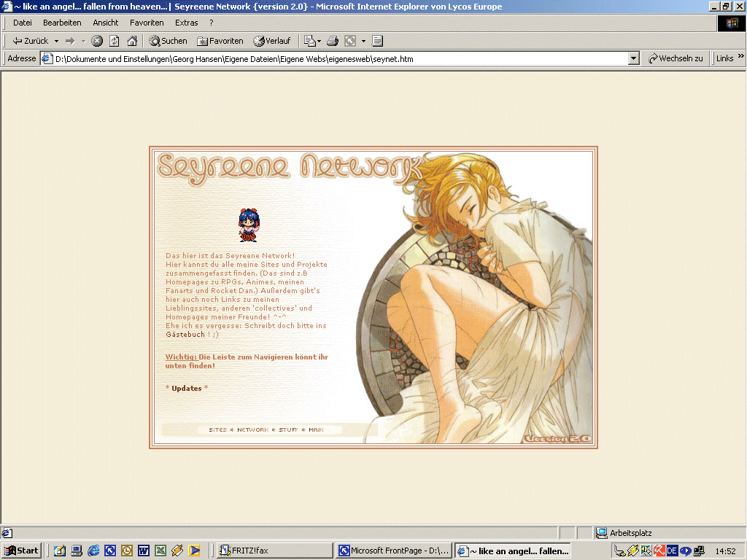Screen dimensions: 747x560
Task: Expand the Mail icon dropdown arrow
Action: click(x=320, y=41)
